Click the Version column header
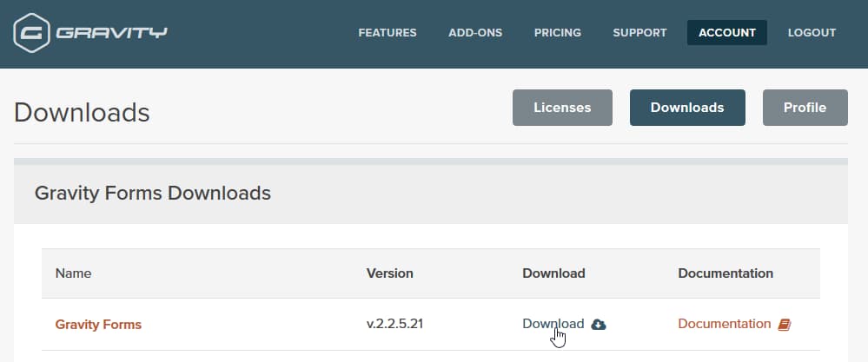The image size is (868, 362). (390, 273)
